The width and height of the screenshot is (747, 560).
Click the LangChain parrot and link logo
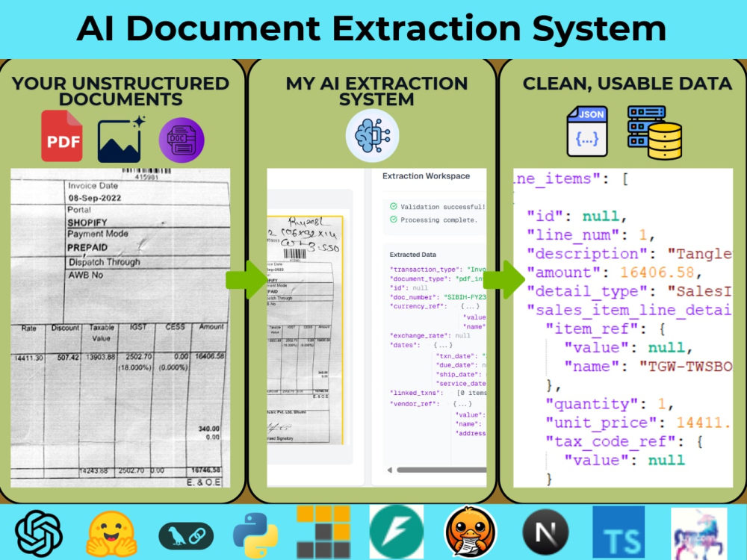pos(186,536)
